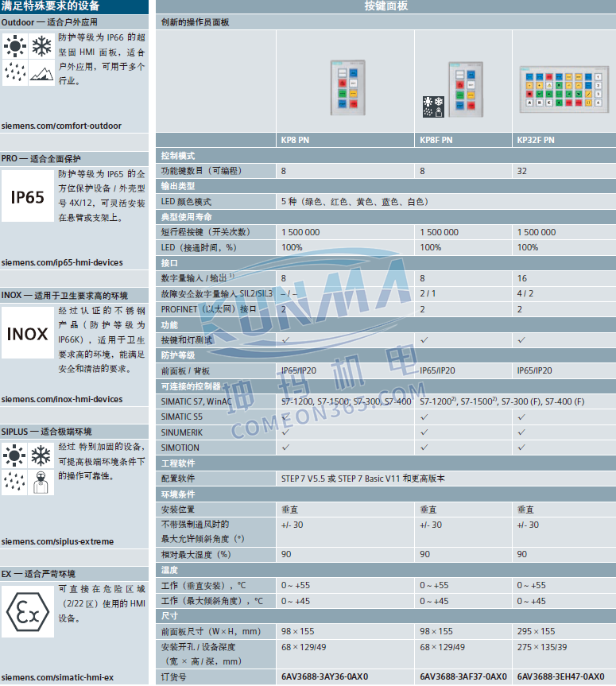Click the protective mask person icon in SIPLUS
616x686 pixels.
pyautogui.click(x=41, y=483)
